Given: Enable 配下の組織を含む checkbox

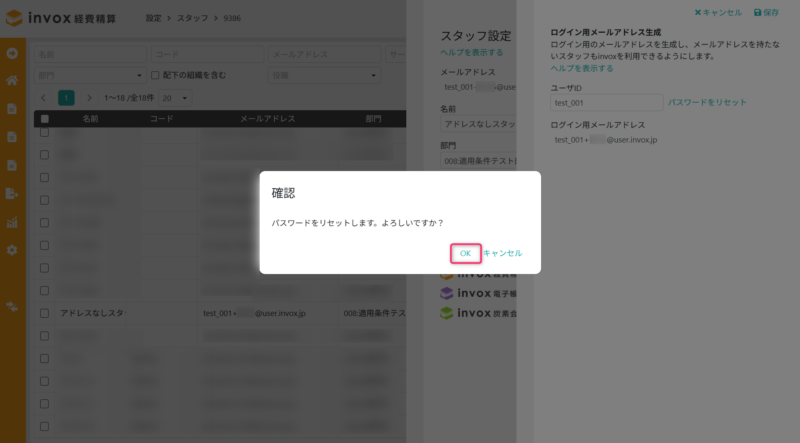Looking at the screenshot, I should [x=155, y=75].
